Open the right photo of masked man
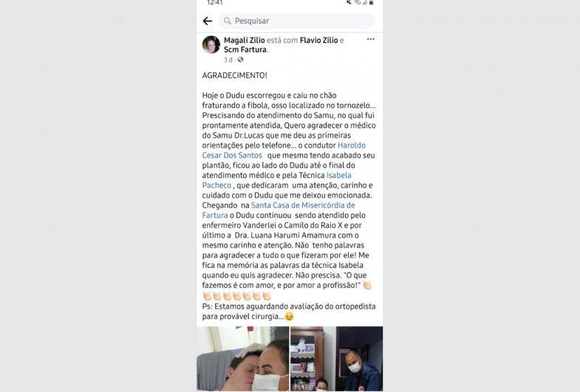Screen dimensions: 580x392 point(337,359)
